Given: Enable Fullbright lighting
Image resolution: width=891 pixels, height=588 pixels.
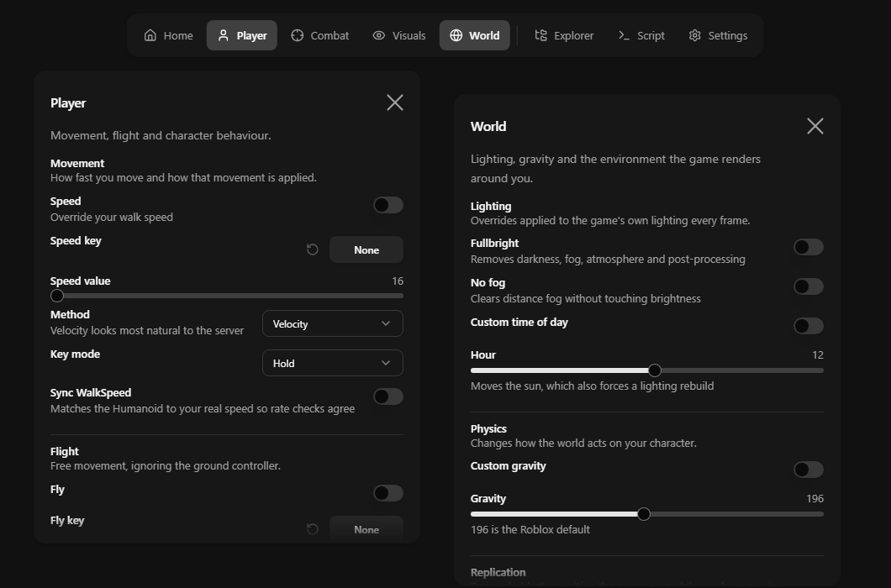Looking at the screenshot, I should click(x=809, y=247).
